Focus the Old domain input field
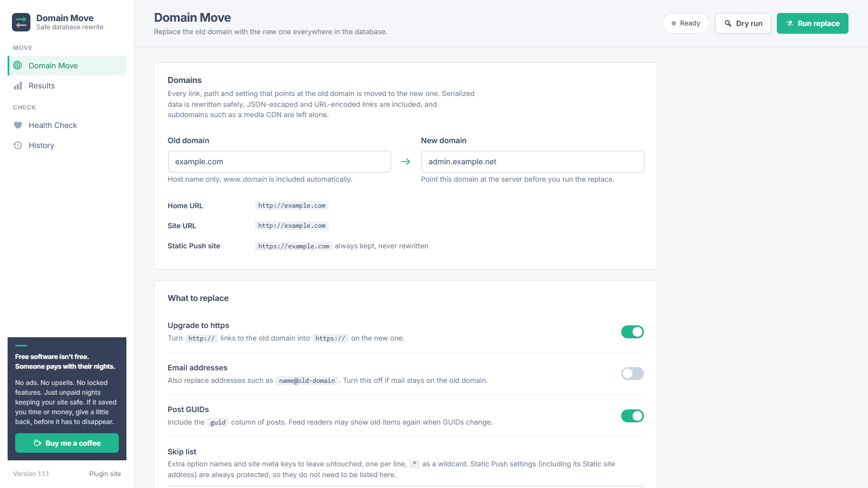 click(x=279, y=162)
